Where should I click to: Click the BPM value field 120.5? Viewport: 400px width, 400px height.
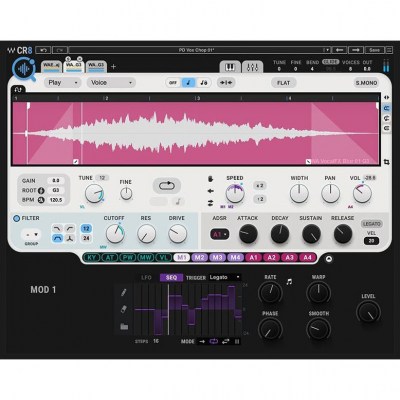(56, 200)
